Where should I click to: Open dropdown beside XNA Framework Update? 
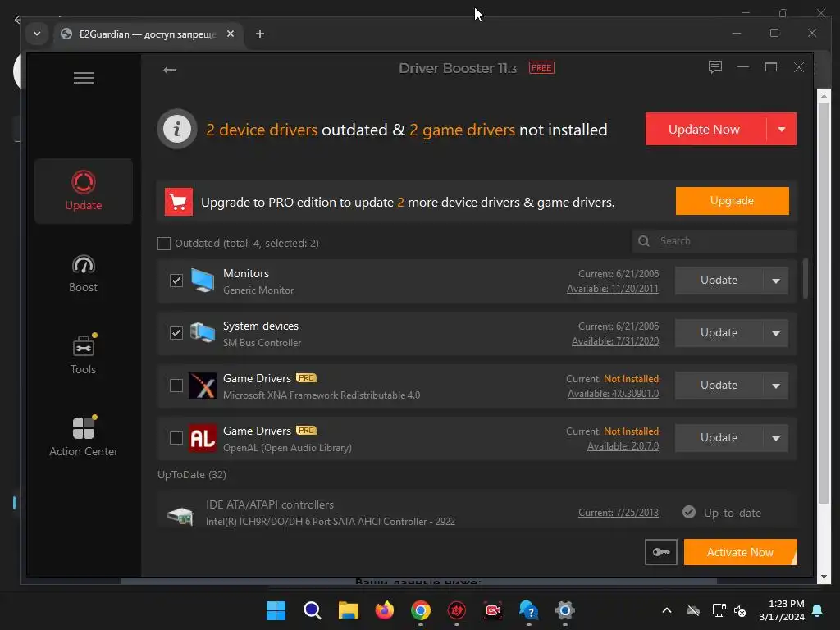pyautogui.click(x=776, y=386)
